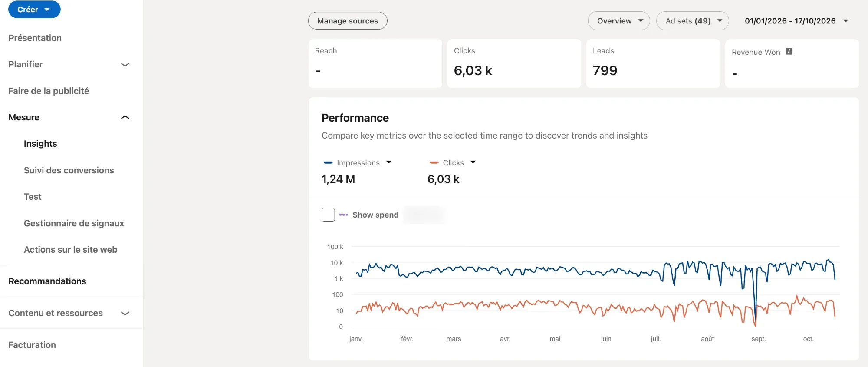
Task: Go to Recommandations
Action: pos(47,281)
